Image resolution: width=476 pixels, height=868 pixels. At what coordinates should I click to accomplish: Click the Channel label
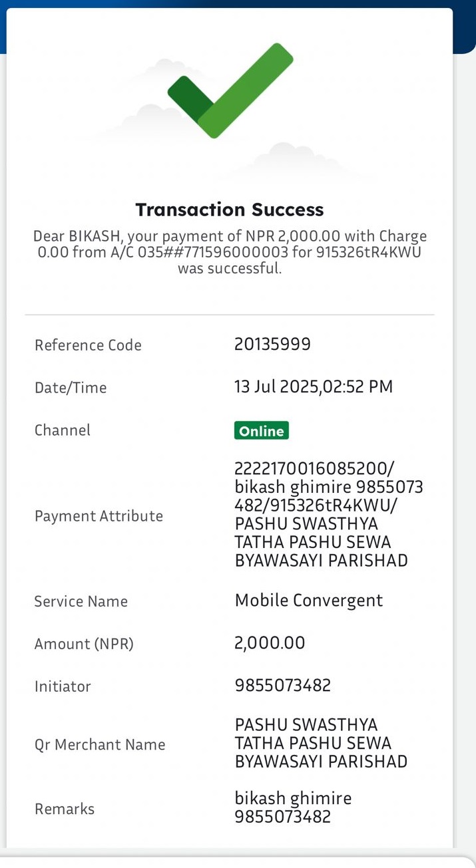pyautogui.click(x=63, y=430)
